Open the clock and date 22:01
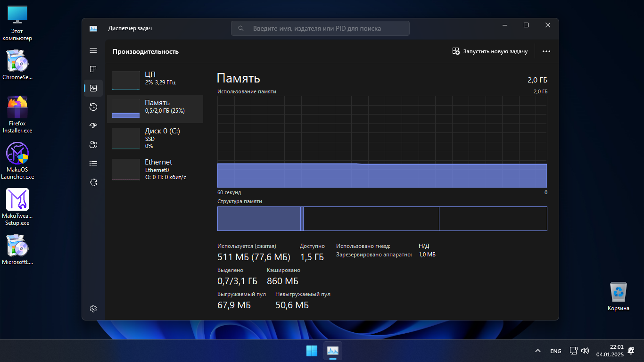This screenshot has width=644, height=362. (x=610, y=351)
